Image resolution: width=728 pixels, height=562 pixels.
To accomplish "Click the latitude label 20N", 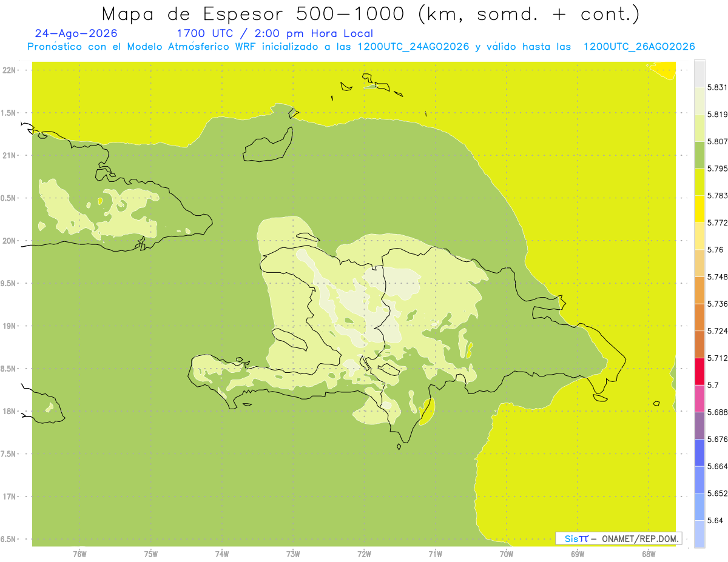I will (x=9, y=241).
